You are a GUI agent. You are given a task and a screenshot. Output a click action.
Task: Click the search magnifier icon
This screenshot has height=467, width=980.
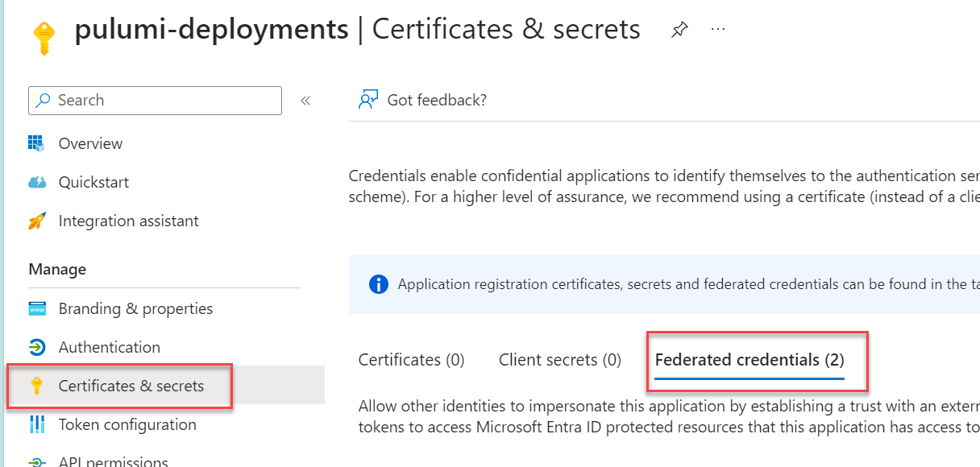click(x=44, y=101)
